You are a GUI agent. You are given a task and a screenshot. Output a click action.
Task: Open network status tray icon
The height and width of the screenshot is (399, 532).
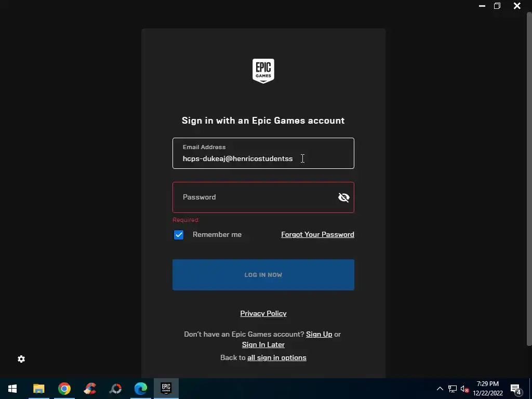point(453,389)
